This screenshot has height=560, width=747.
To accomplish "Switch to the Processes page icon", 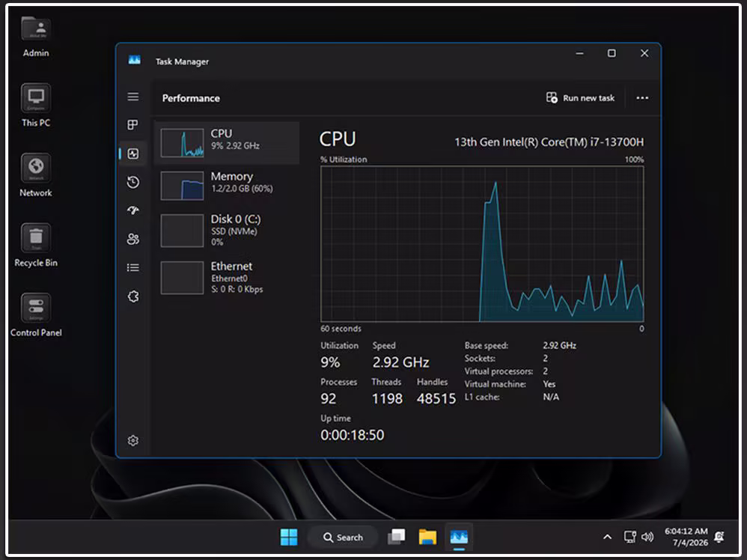I will click(133, 125).
